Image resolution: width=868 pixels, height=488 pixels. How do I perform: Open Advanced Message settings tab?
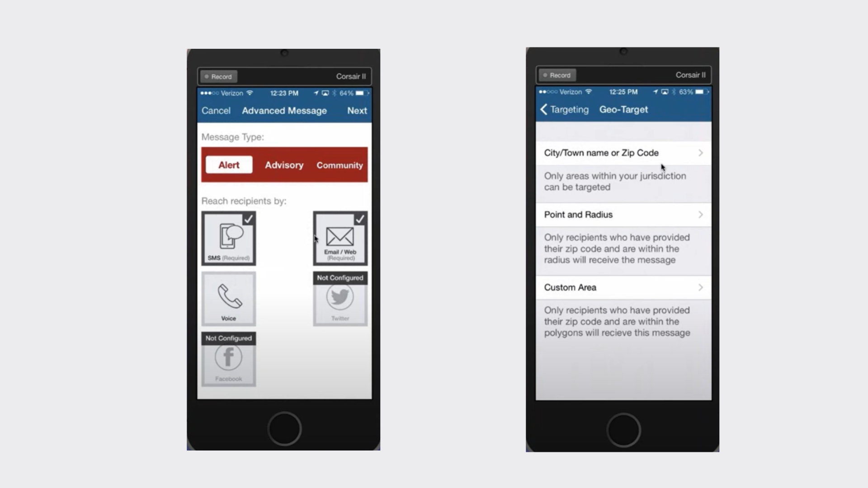284,110
